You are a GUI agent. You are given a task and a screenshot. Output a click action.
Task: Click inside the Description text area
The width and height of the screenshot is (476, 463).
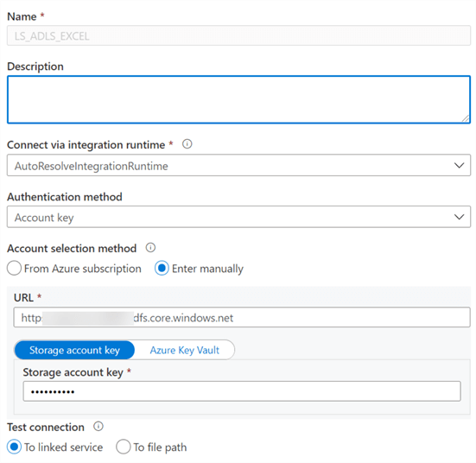click(238, 99)
